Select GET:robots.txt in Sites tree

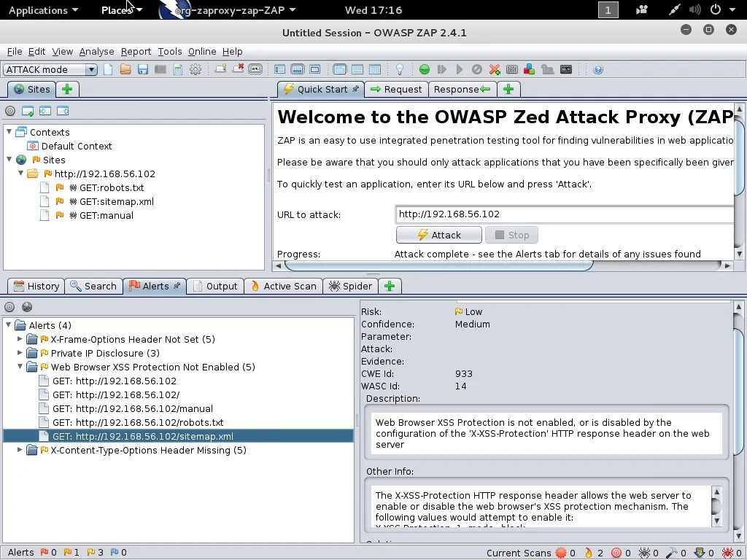(112, 187)
